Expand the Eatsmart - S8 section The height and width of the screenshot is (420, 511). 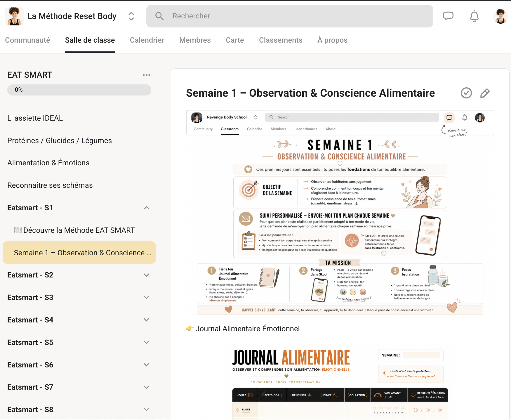(147, 409)
